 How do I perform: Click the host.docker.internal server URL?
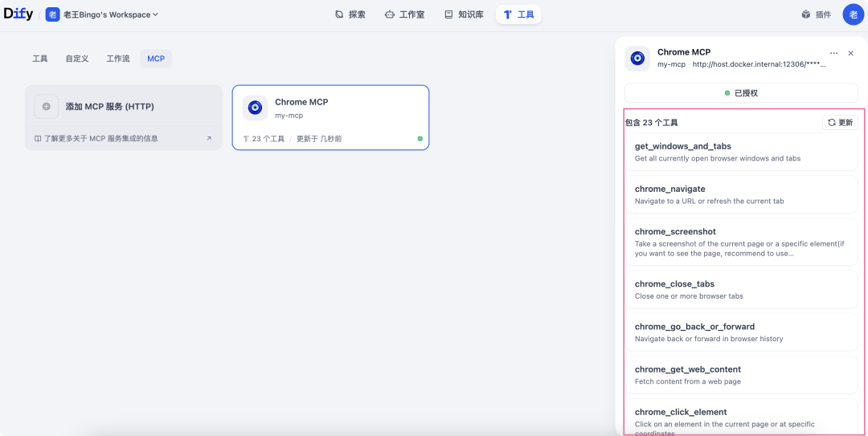[x=759, y=65]
